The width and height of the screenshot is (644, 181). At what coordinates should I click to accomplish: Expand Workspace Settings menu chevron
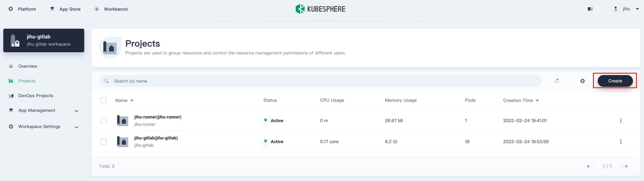click(x=77, y=127)
